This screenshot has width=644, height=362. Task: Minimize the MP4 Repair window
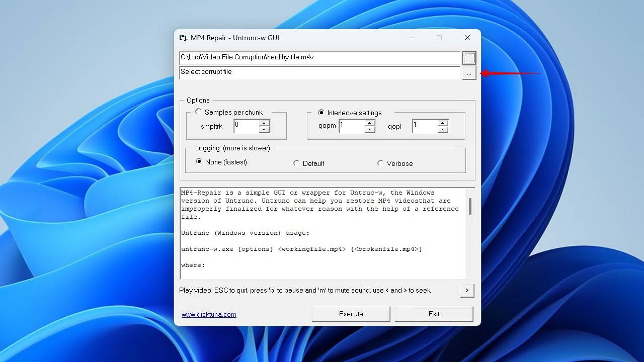pos(412,38)
